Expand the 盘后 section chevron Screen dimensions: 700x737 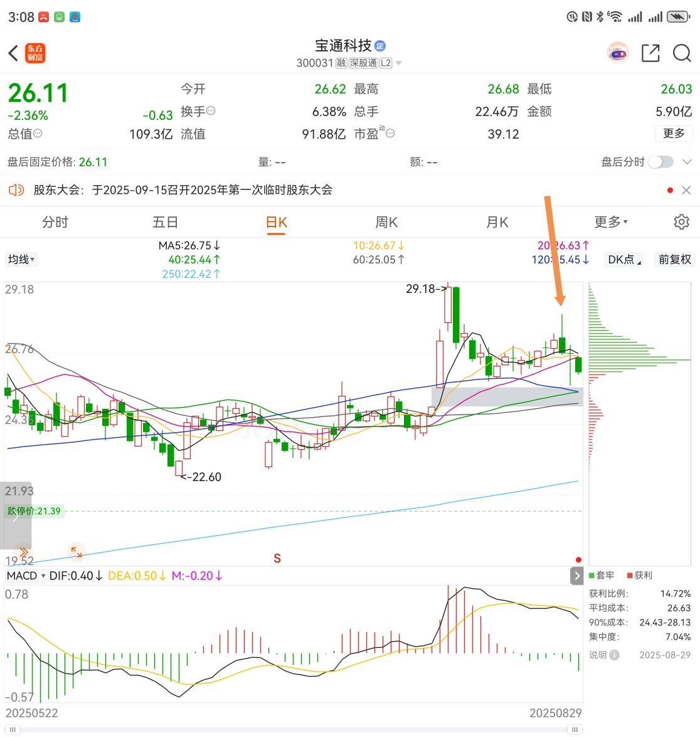tap(687, 162)
